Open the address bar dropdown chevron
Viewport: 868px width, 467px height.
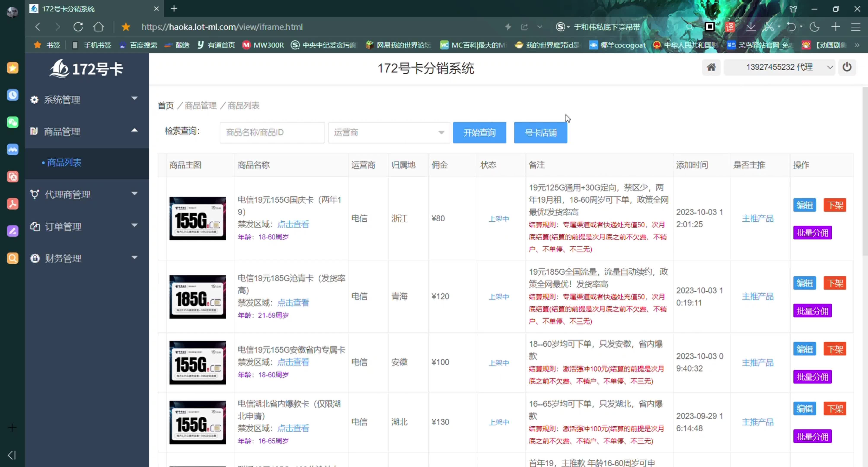(x=539, y=27)
